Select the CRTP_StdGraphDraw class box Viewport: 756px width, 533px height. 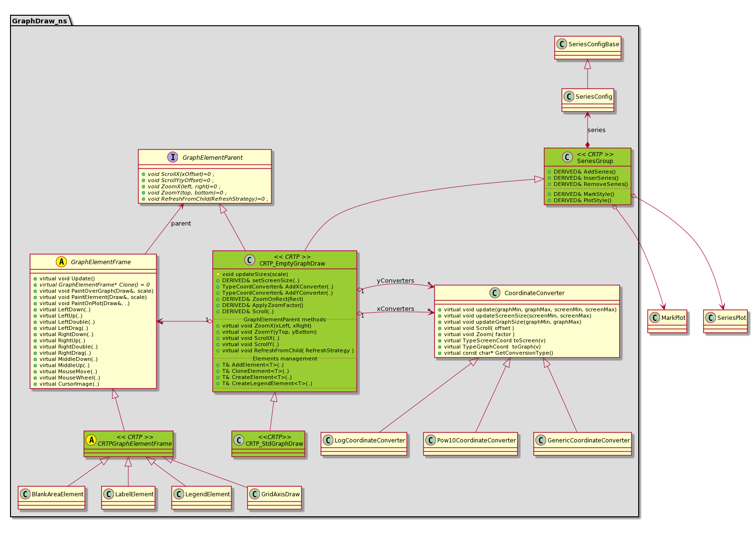click(269, 444)
